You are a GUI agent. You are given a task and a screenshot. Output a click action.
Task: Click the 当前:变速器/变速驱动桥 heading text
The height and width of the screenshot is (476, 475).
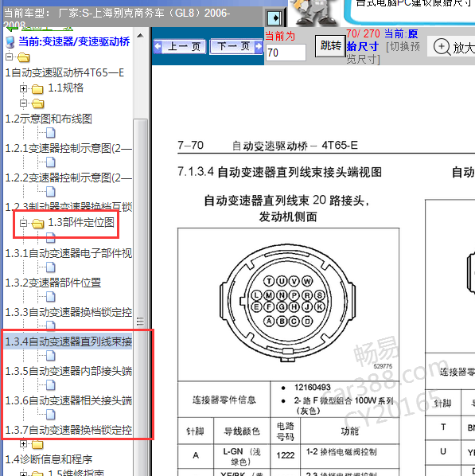74,41
